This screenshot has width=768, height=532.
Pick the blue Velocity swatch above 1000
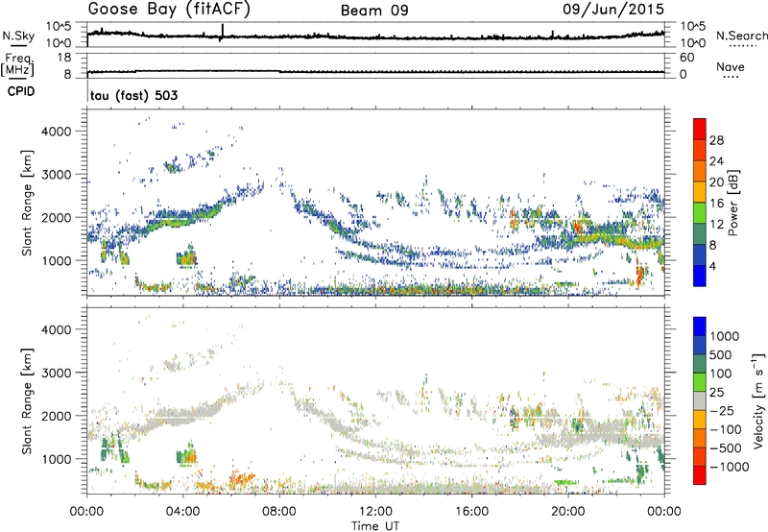[700, 326]
